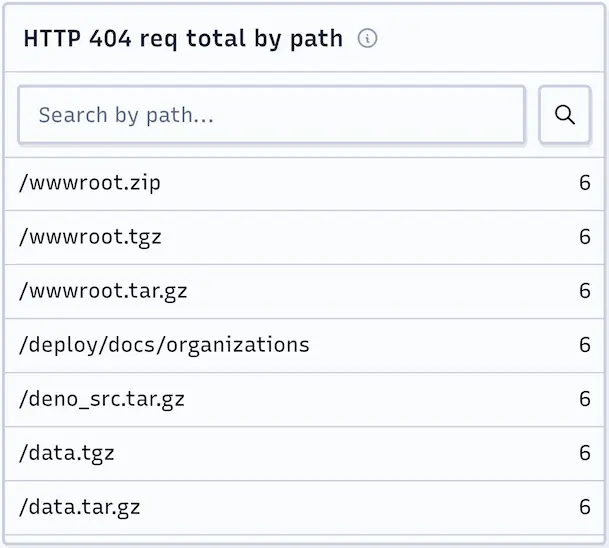Click the request total for /deno_src.tar.gz
The width and height of the screenshot is (609, 548).
tap(585, 399)
